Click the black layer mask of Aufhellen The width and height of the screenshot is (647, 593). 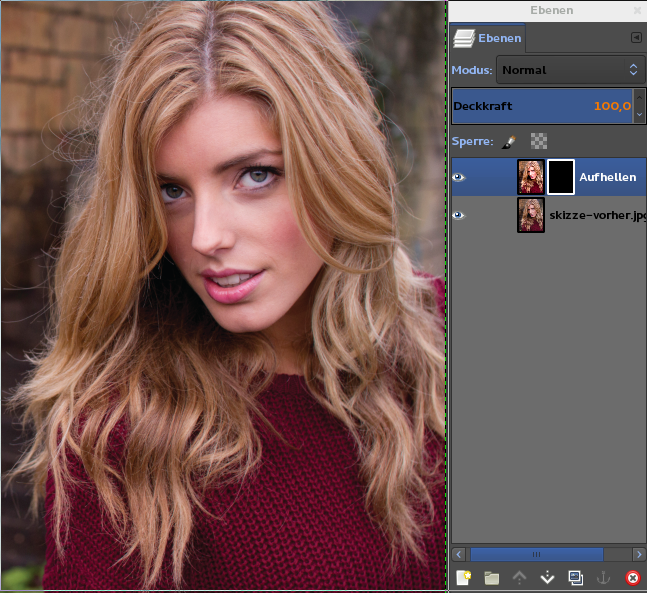click(x=561, y=177)
